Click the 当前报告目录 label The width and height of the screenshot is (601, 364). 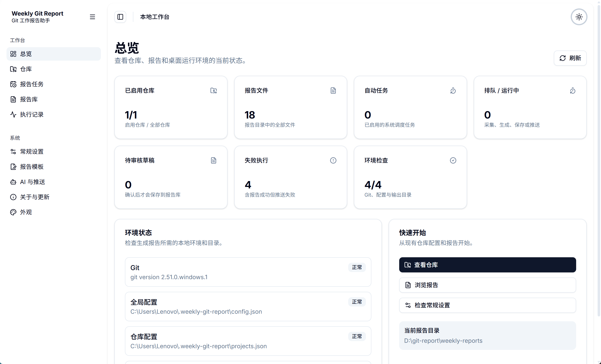[x=422, y=331]
